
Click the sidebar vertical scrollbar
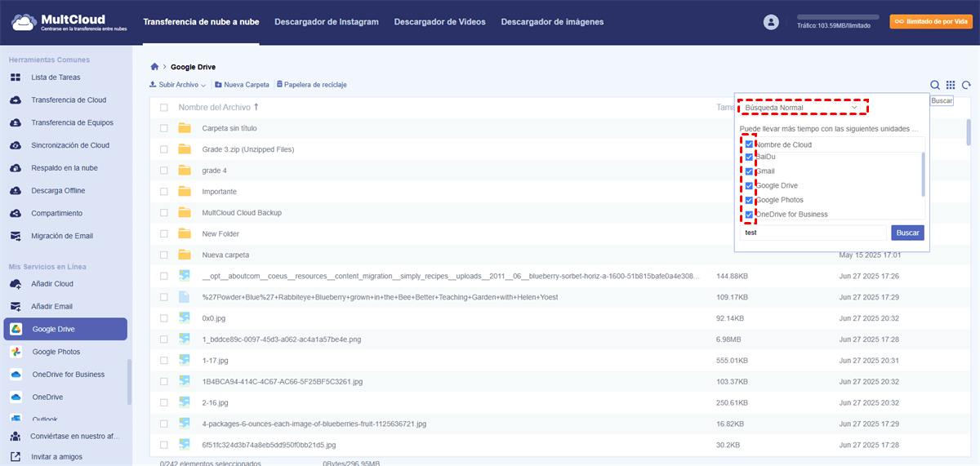click(x=129, y=382)
